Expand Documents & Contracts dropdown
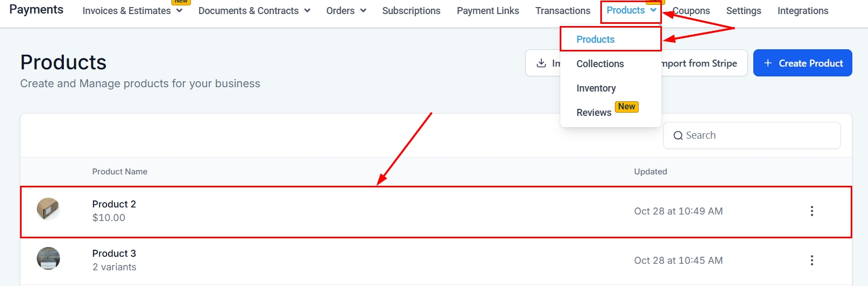868x286 pixels. coord(307,11)
